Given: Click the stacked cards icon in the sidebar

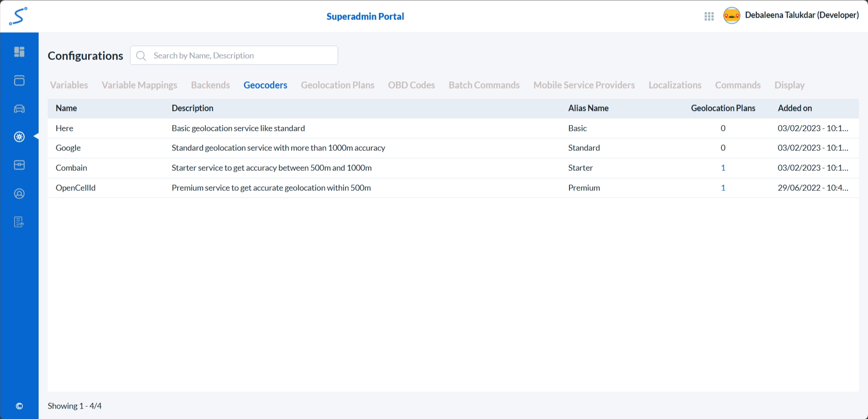Looking at the screenshot, I should pos(19,80).
